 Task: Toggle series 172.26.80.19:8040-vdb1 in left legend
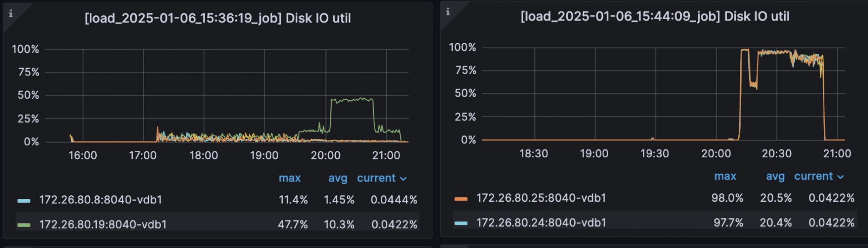point(103,224)
